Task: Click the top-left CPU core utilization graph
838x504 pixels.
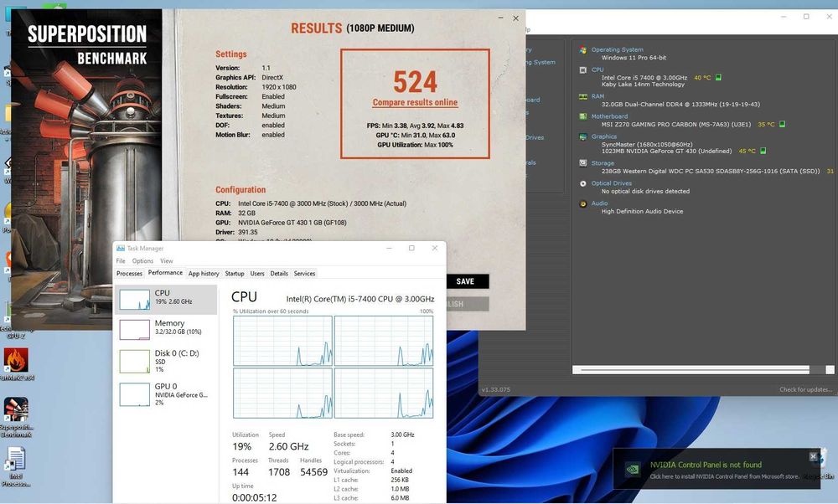Action: pos(282,341)
